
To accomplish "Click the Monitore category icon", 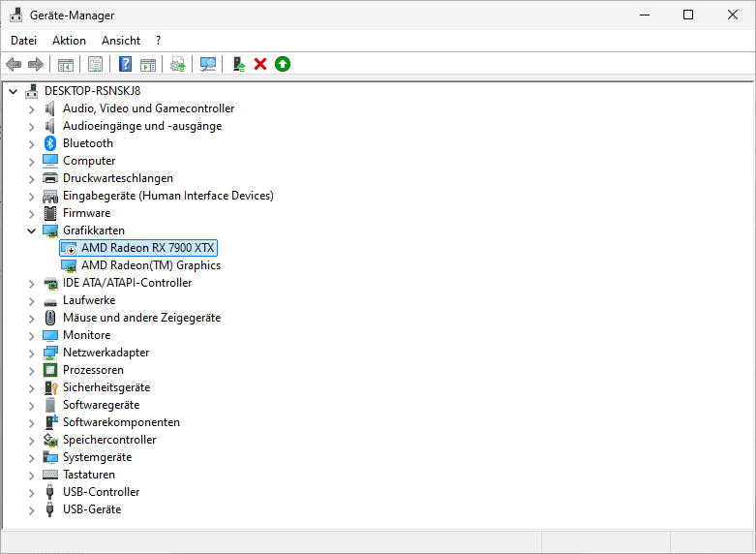I will pos(50,335).
